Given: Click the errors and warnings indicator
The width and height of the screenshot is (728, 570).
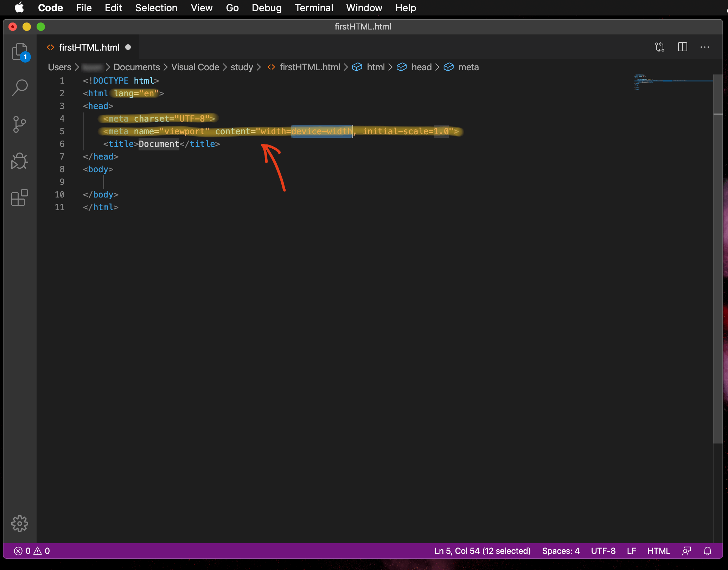Looking at the screenshot, I should pyautogui.click(x=32, y=551).
